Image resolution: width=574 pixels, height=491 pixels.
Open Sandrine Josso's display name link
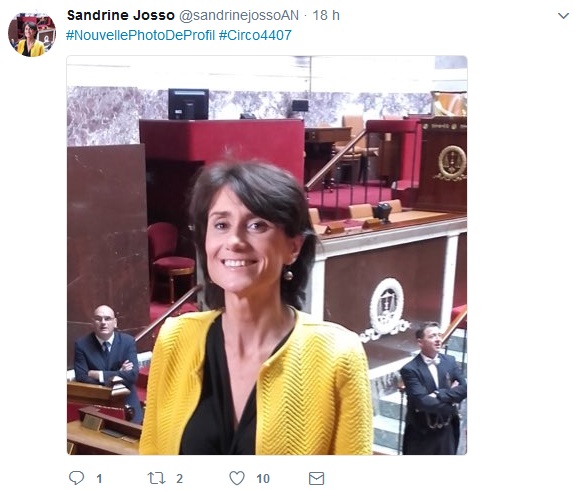click(x=121, y=15)
